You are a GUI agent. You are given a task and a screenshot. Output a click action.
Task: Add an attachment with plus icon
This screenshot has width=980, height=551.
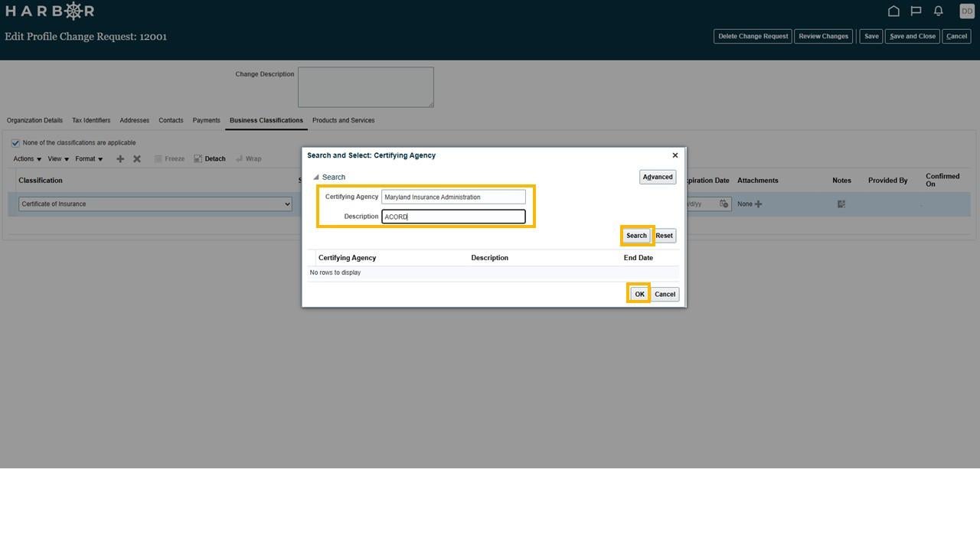tap(758, 204)
